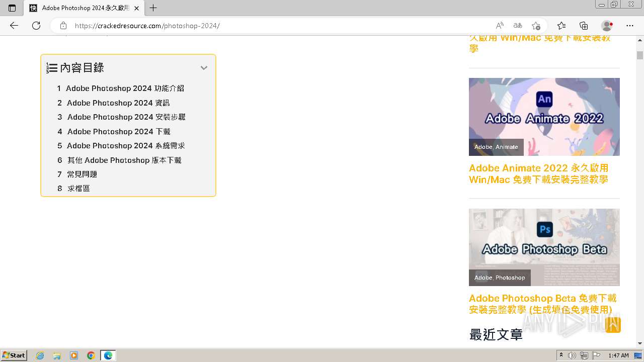Select the Adobe Photoshop 2024 tab
Screen dimensions: 644x362
point(84,8)
